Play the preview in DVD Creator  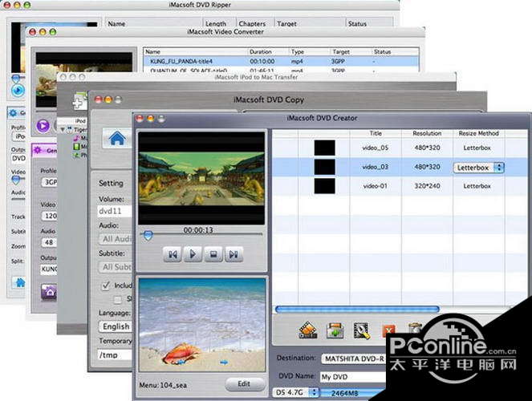(x=193, y=254)
